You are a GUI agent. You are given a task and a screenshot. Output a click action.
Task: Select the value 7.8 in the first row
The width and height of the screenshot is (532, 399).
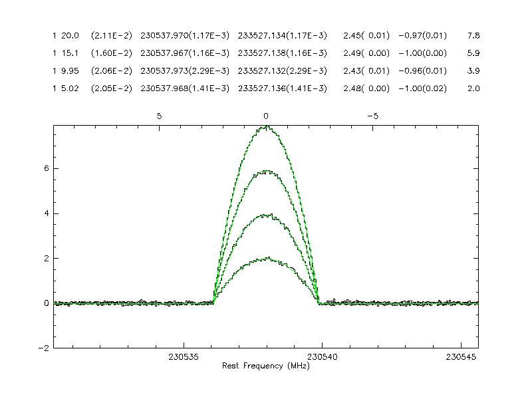point(473,35)
